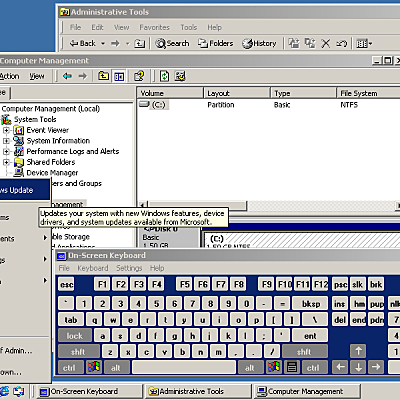Select Device Manager in the tree
The width and height of the screenshot is (400, 400).
pyautogui.click(x=52, y=173)
